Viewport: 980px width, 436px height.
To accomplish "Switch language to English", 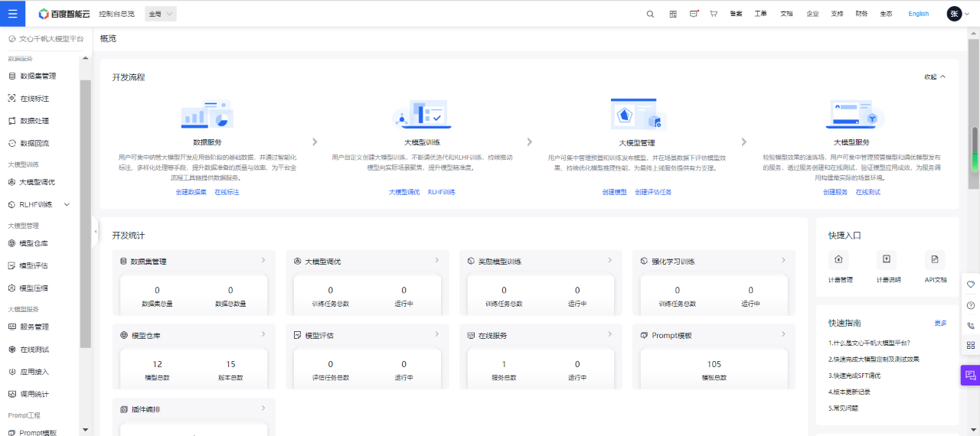I will point(918,14).
